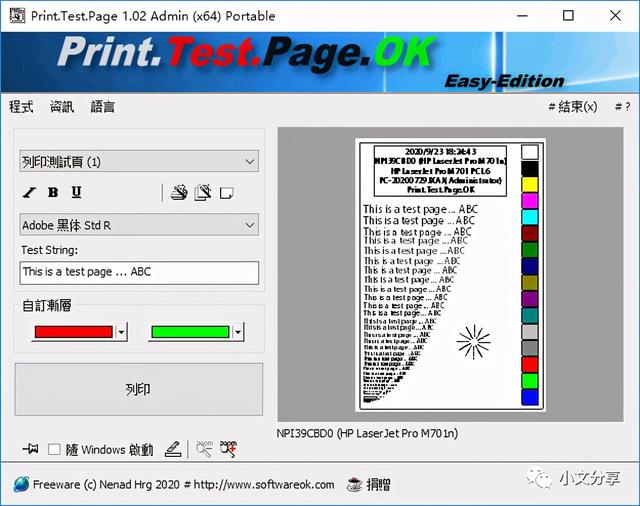
Task: Click the edit pencil icon at bottom
Action: coord(173,449)
